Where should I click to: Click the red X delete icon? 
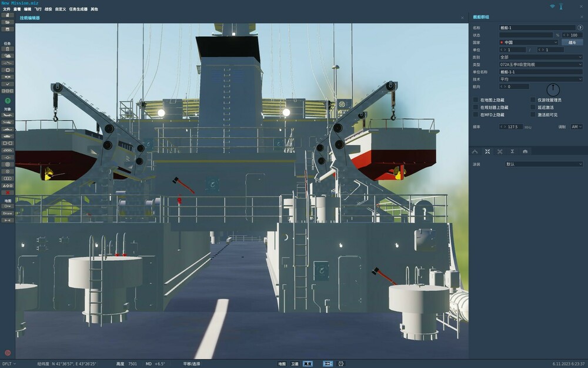(x=7, y=193)
